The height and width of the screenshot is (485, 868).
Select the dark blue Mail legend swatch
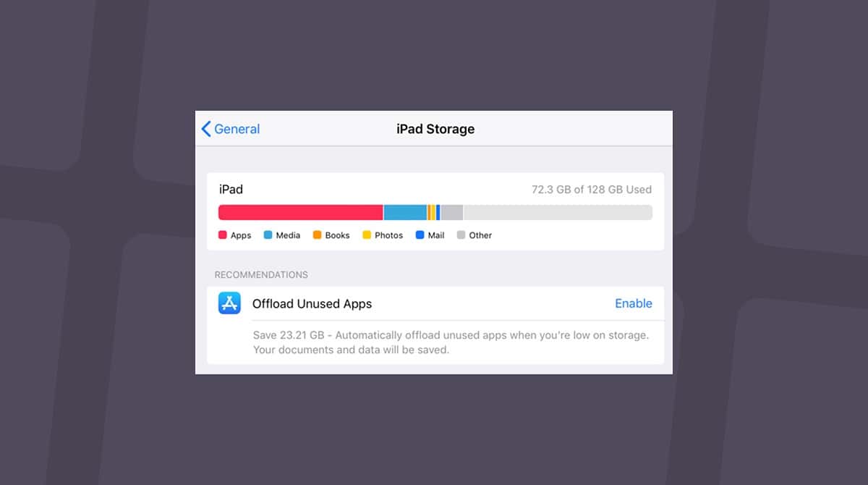[420, 235]
